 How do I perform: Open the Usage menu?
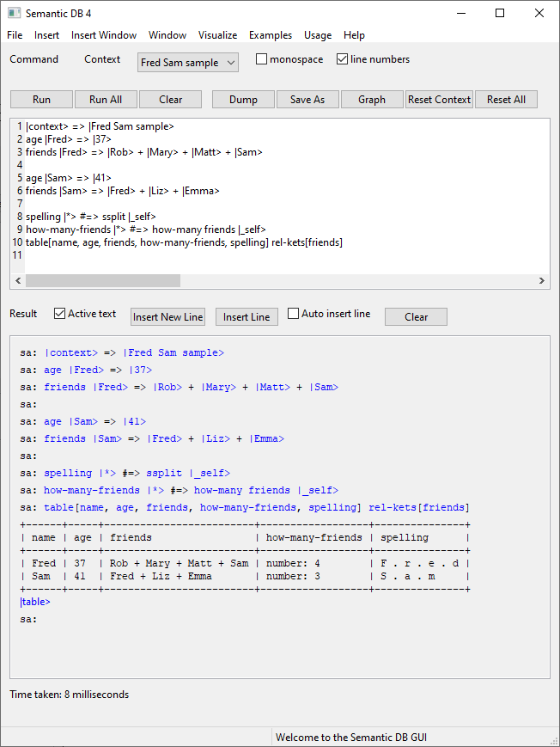[x=318, y=35]
